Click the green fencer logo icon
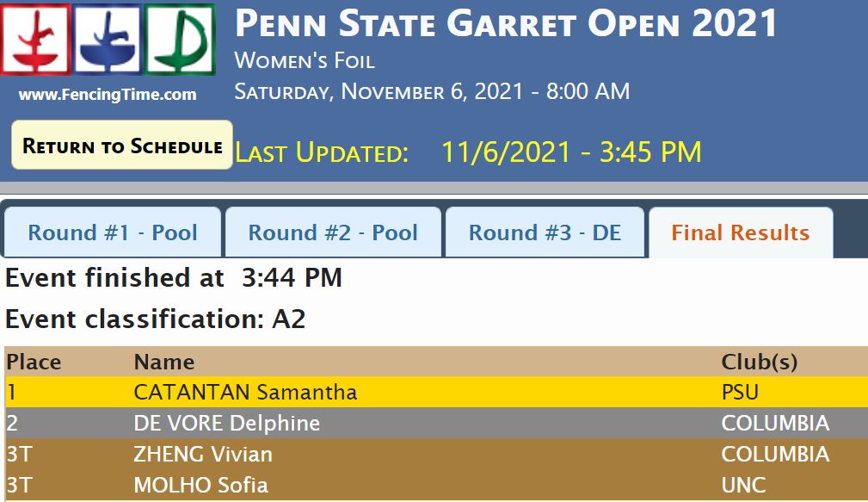The width and height of the screenshot is (868, 502). [x=179, y=40]
